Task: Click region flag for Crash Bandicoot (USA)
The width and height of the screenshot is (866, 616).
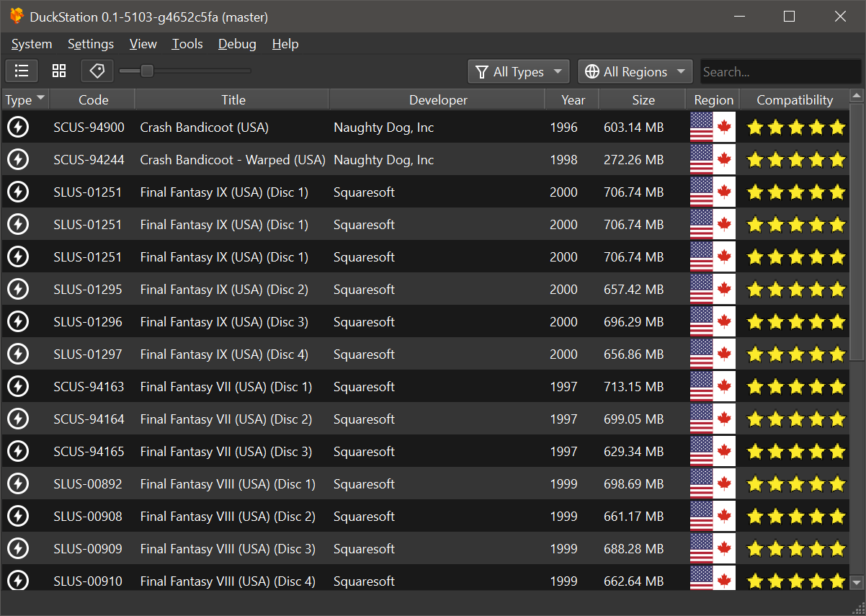Action: [713, 128]
